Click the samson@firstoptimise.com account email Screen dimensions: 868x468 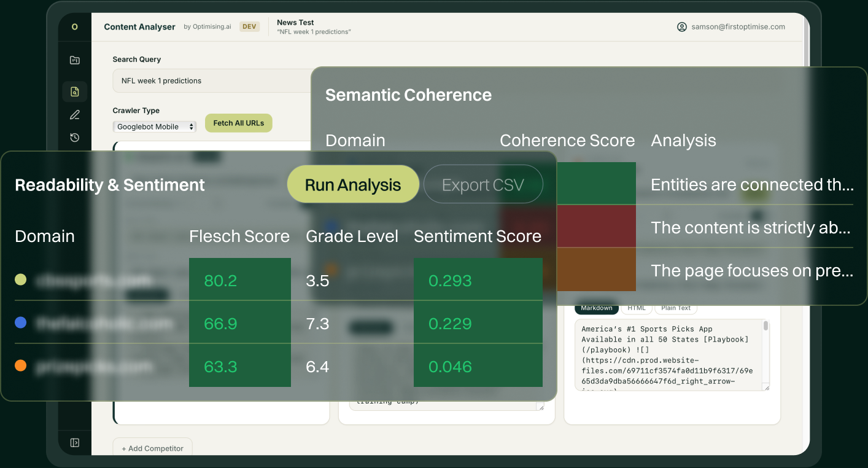point(738,27)
